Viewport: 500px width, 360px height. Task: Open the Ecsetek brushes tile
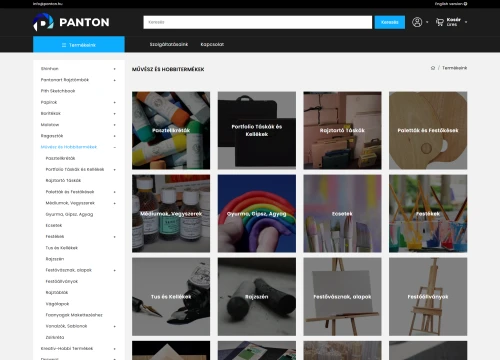click(x=342, y=214)
